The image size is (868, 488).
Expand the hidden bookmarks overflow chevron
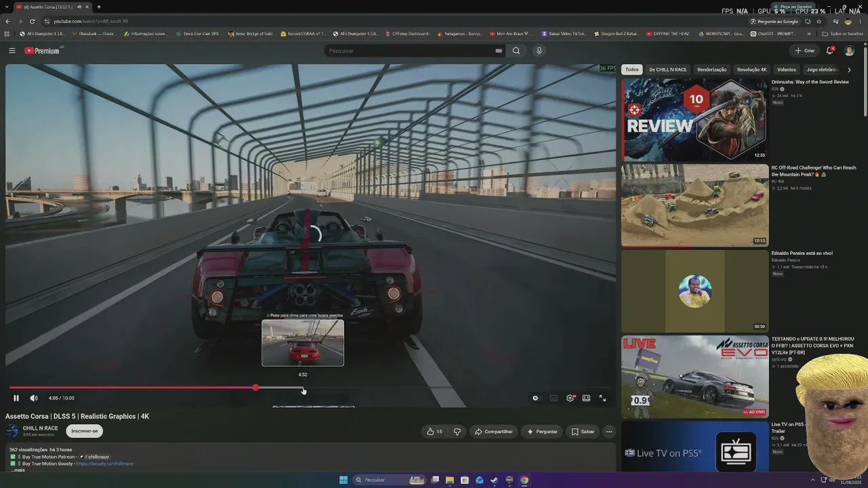(809, 33)
